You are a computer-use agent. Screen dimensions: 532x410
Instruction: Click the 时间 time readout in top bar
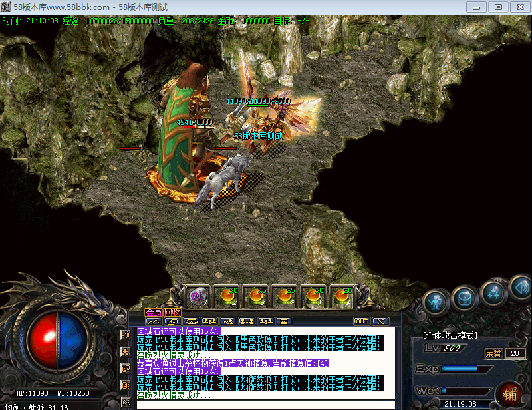(31, 21)
